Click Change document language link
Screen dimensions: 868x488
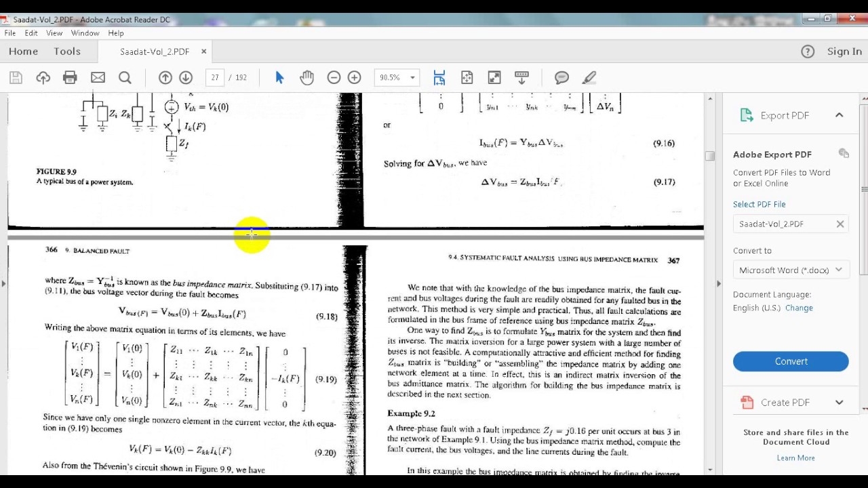click(x=799, y=308)
